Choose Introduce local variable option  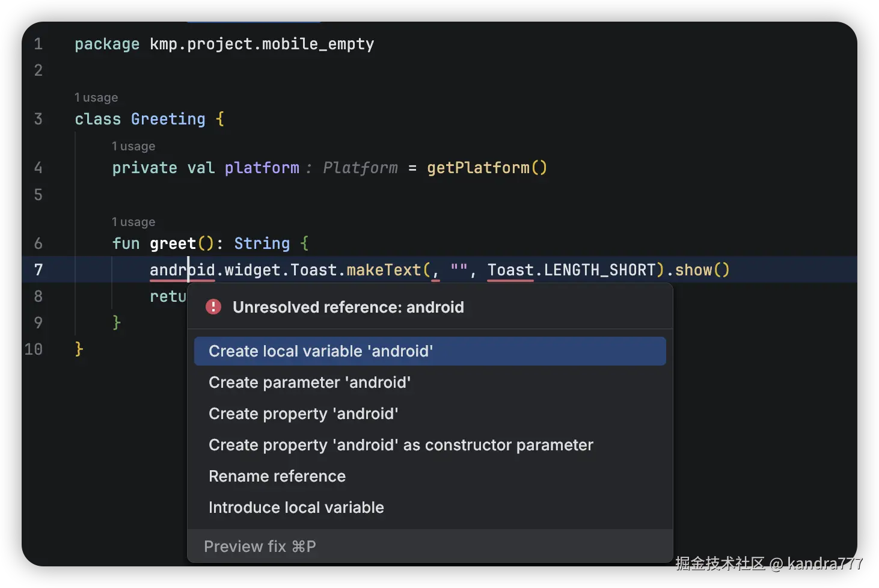296,507
